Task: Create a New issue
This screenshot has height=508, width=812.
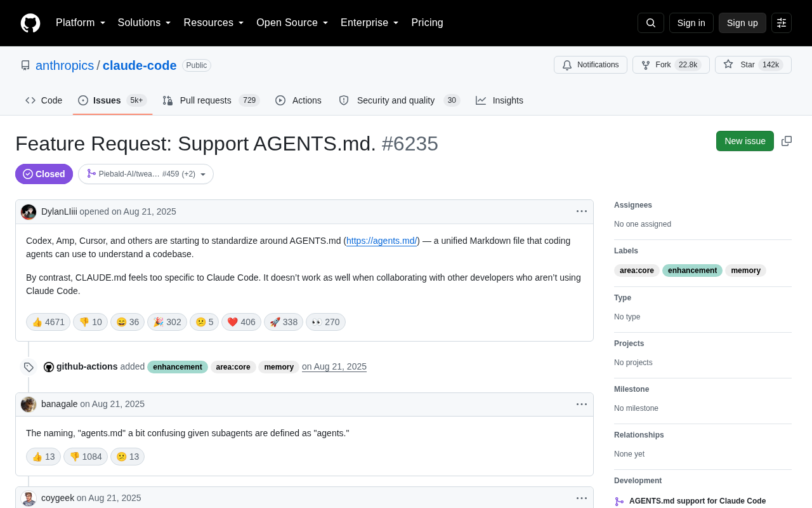Action: click(x=745, y=141)
